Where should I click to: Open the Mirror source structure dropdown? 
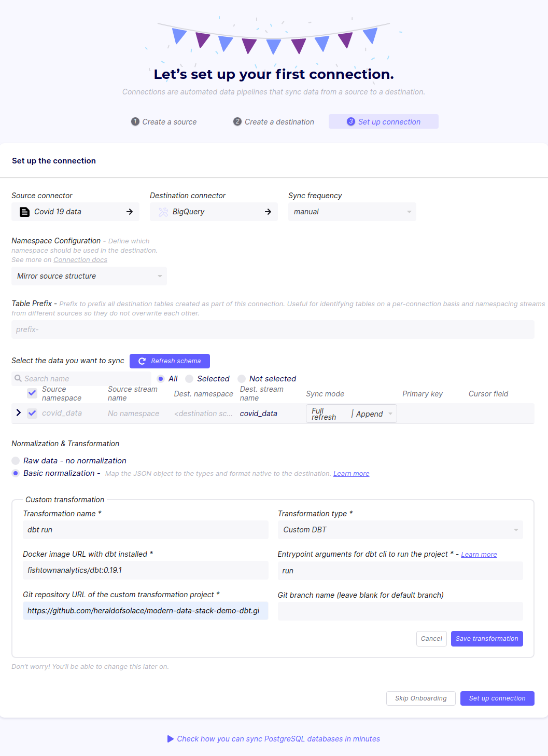point(89,276)
